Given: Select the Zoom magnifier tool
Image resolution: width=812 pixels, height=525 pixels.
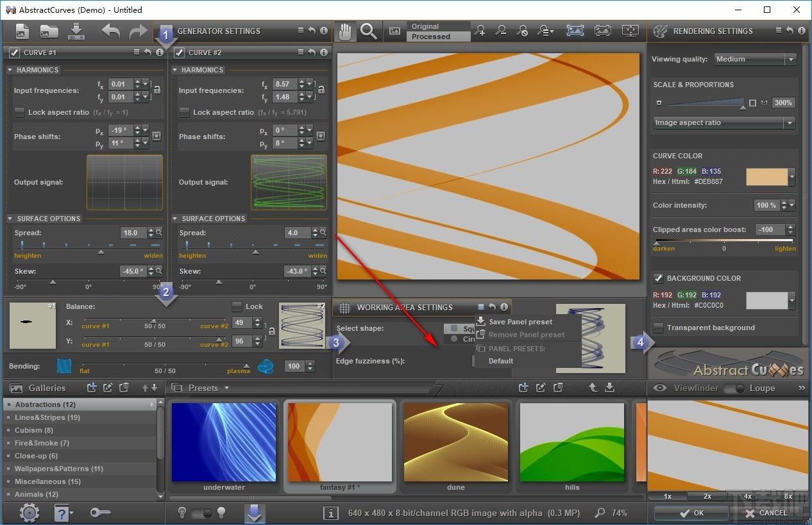Looking at the screenshot, I should click(x=369, y=31).
